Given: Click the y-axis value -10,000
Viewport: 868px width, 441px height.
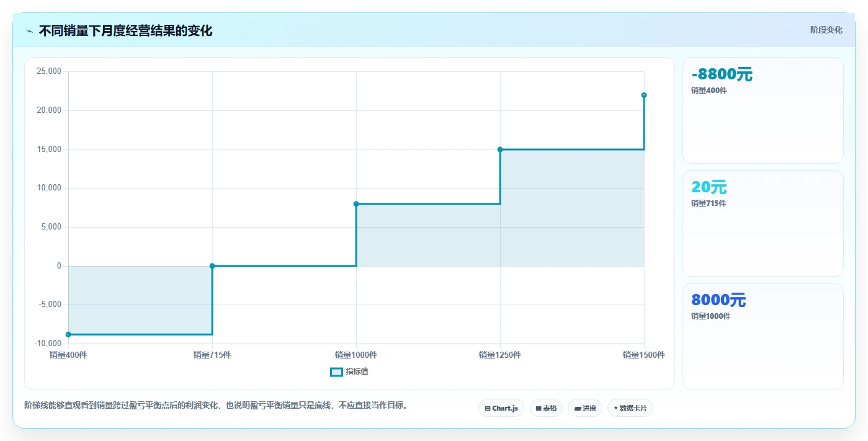Looking at the screenshot, I should [x=48, y=344].
